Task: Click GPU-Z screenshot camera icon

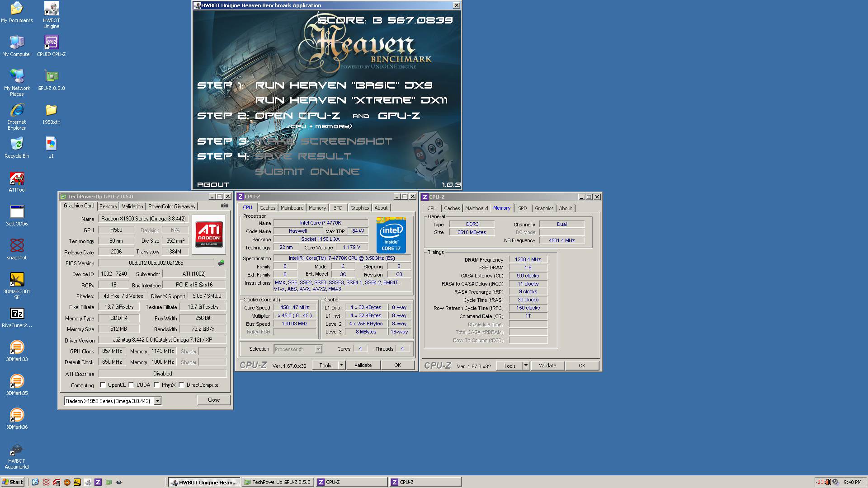Action: pos(224,206)
